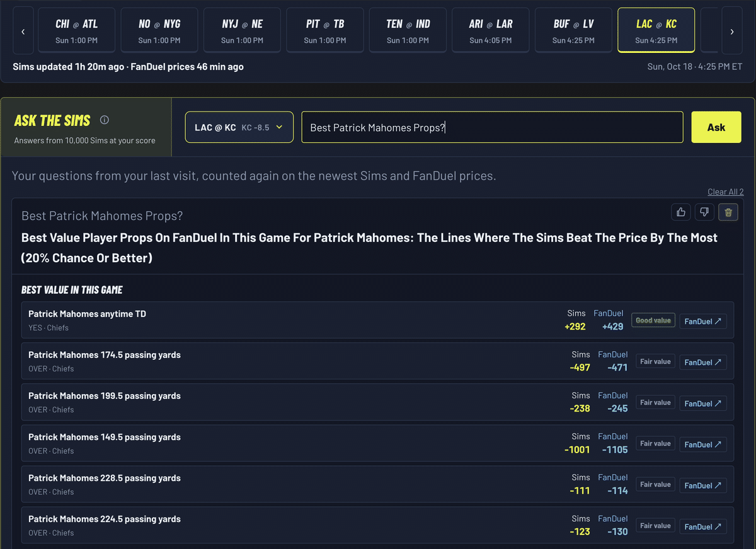Open FanDuel link for 174.5 passing yards

point(703,362)
